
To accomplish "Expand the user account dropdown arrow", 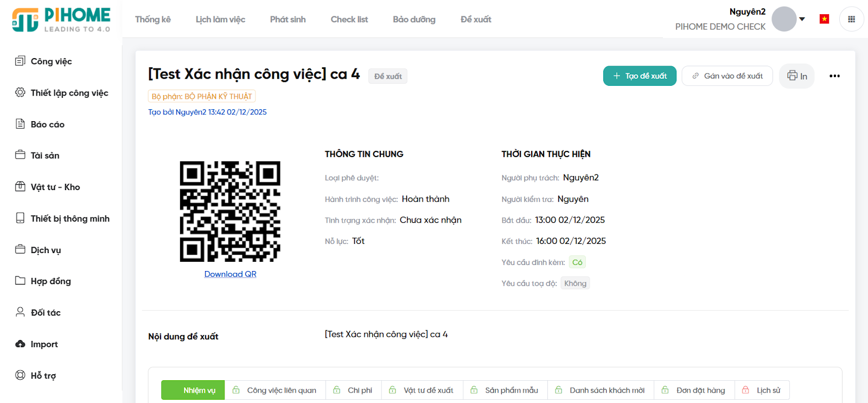I will 802,19.
